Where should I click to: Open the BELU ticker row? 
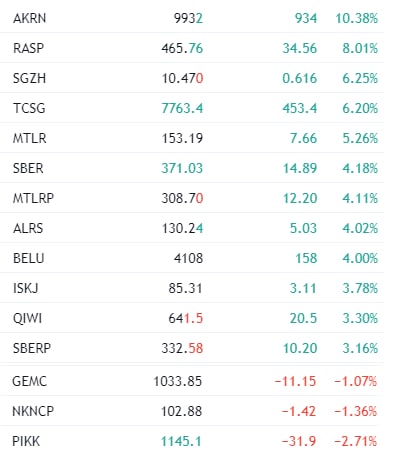click(192, 258)
